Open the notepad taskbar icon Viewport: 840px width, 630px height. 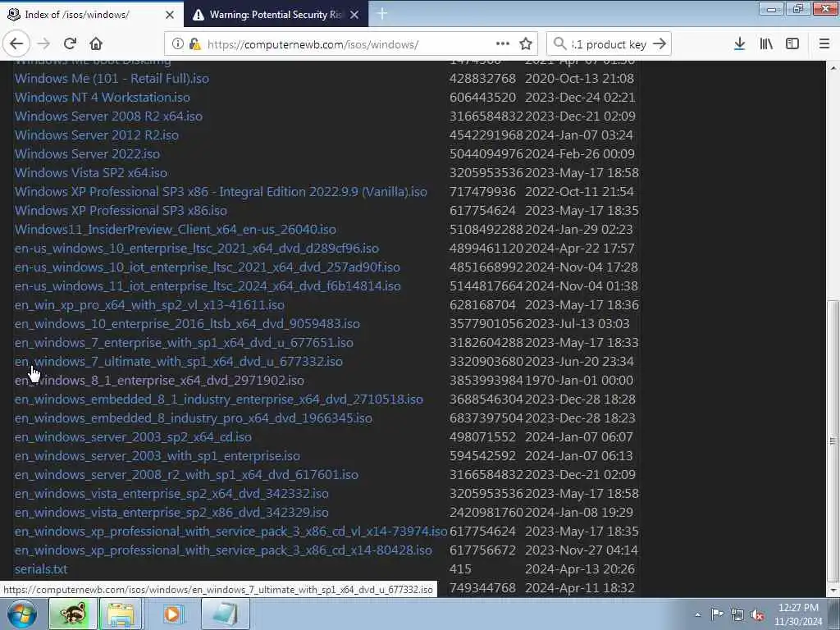pos(226,614)
